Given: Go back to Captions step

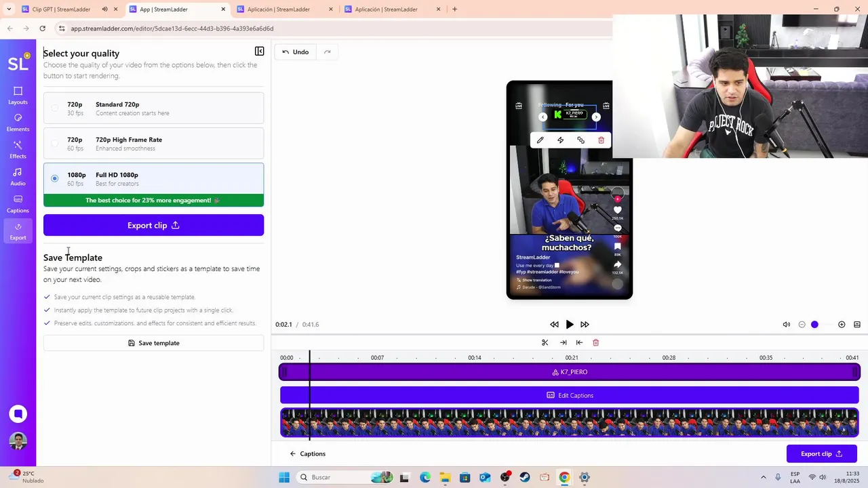Looking at the screenshot, I should click(307, 454).
